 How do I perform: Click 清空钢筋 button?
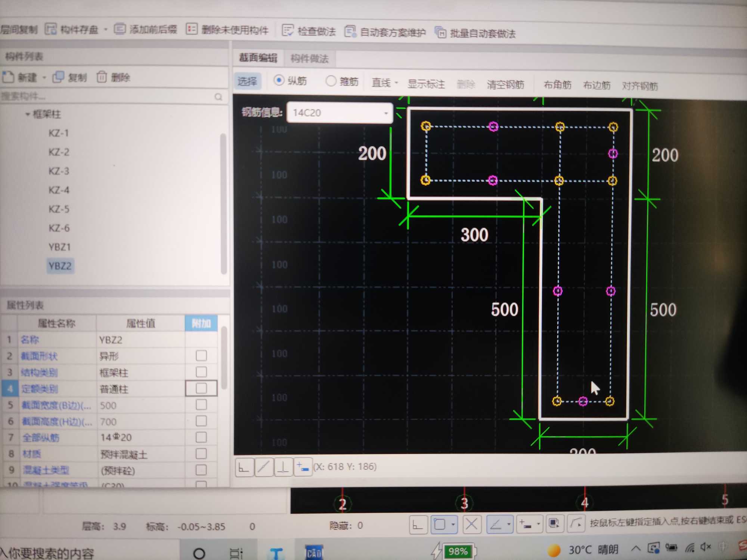click(505, 85)
